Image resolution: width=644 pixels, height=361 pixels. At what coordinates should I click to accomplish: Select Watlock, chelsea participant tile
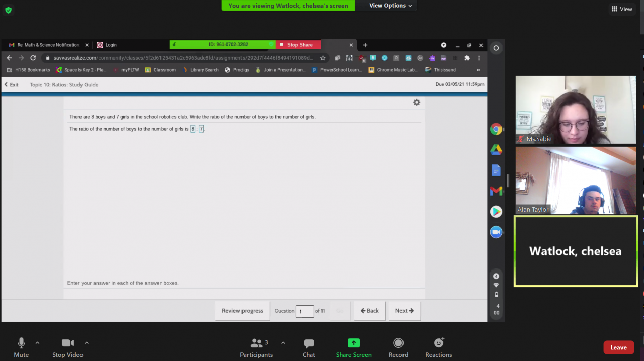pos(576,251)
